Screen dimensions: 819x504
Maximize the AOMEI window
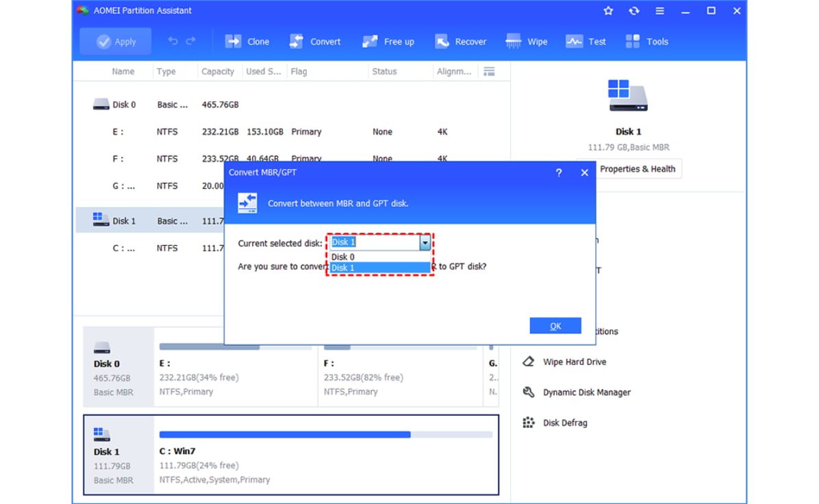click(x=711, y=10)
